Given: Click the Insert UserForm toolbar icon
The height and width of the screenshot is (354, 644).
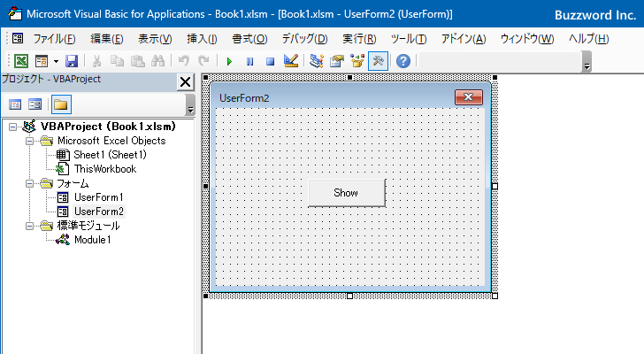Looking at the screenshot, I should click(42, 61).
